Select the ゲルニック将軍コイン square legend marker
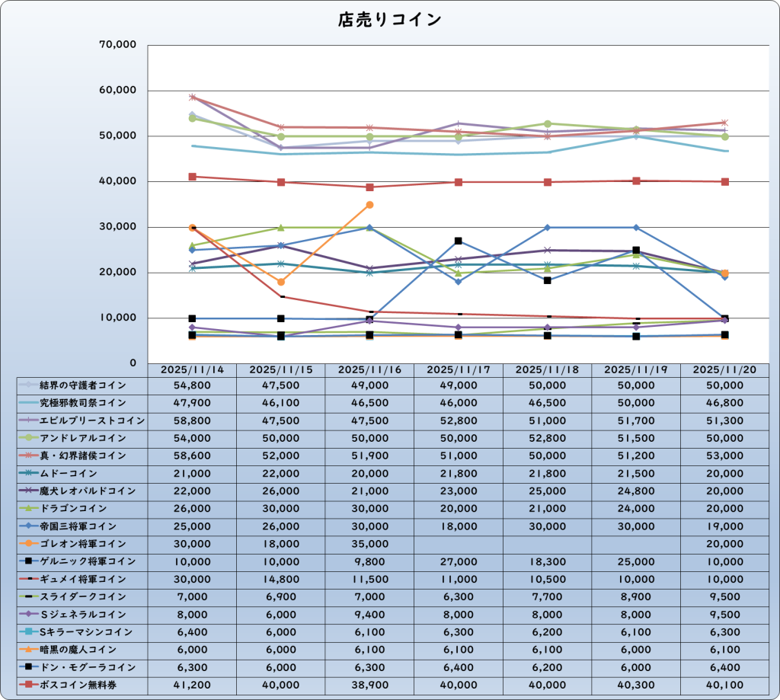Image resolution: width=780 pixels, height=700 pixels. [28, 561]
